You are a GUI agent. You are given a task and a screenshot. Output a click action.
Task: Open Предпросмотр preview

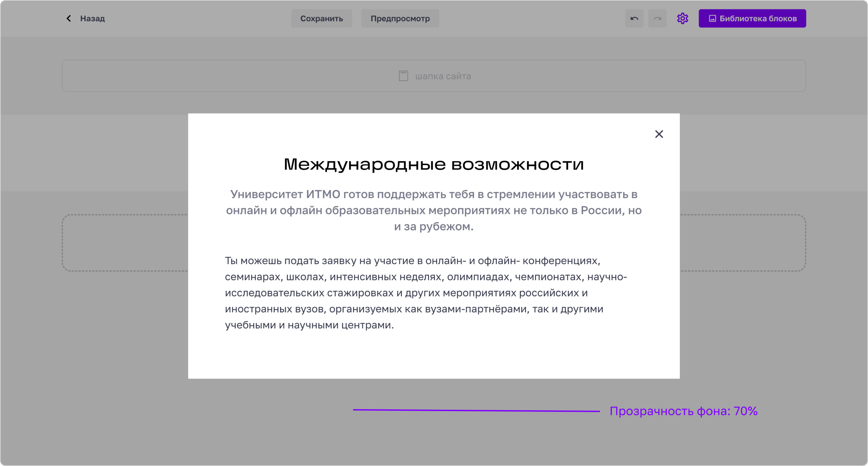pyautogui.click(x=400, y=18)
